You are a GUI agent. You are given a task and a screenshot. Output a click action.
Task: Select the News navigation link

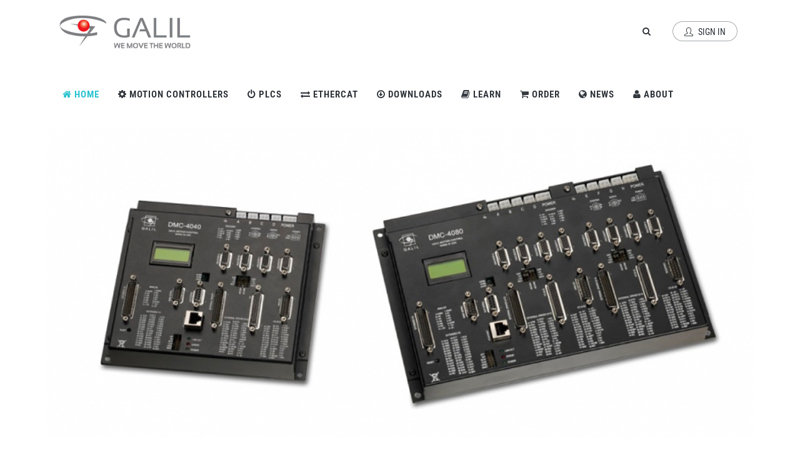(596, 94)
